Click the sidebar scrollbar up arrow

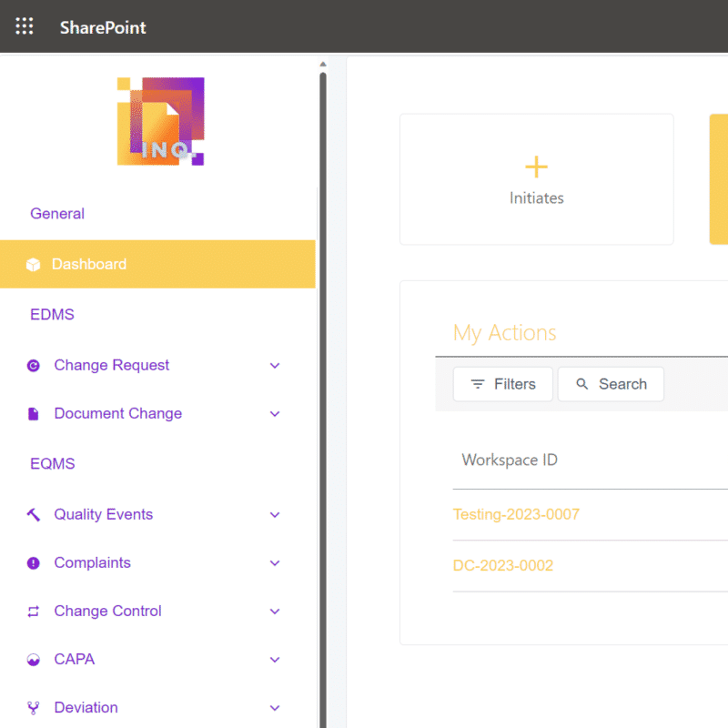point(323,64)
